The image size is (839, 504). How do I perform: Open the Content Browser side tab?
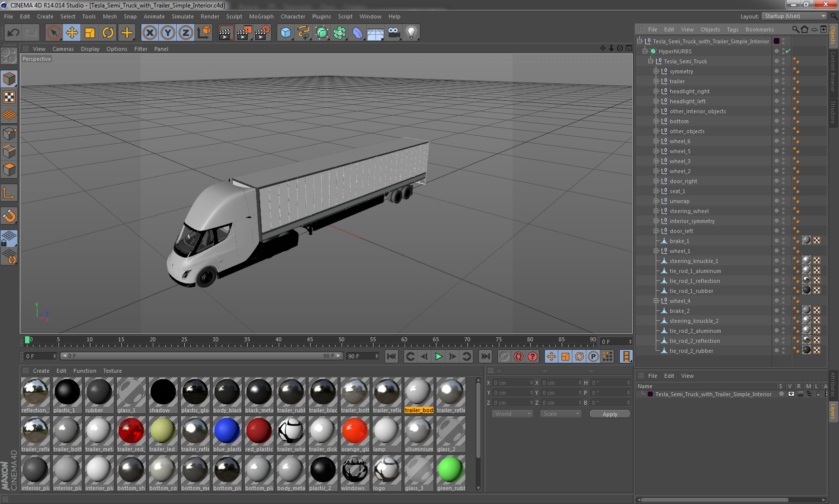833,71
